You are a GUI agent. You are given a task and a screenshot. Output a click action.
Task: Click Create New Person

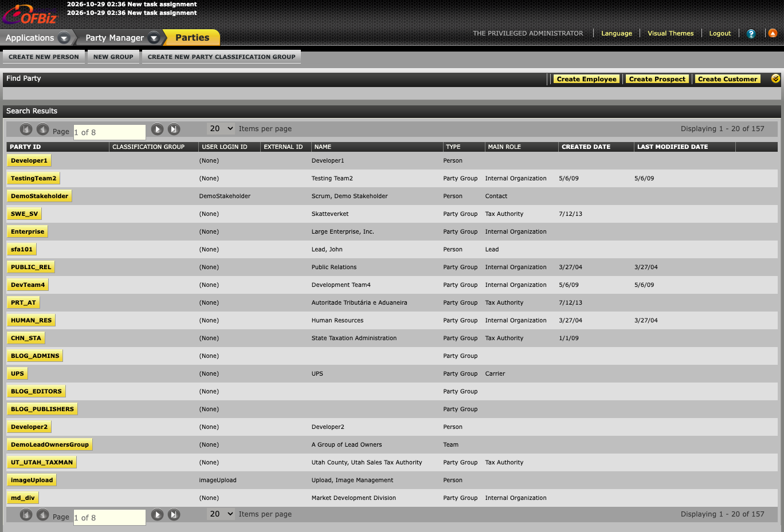click(x=44, y=57)
